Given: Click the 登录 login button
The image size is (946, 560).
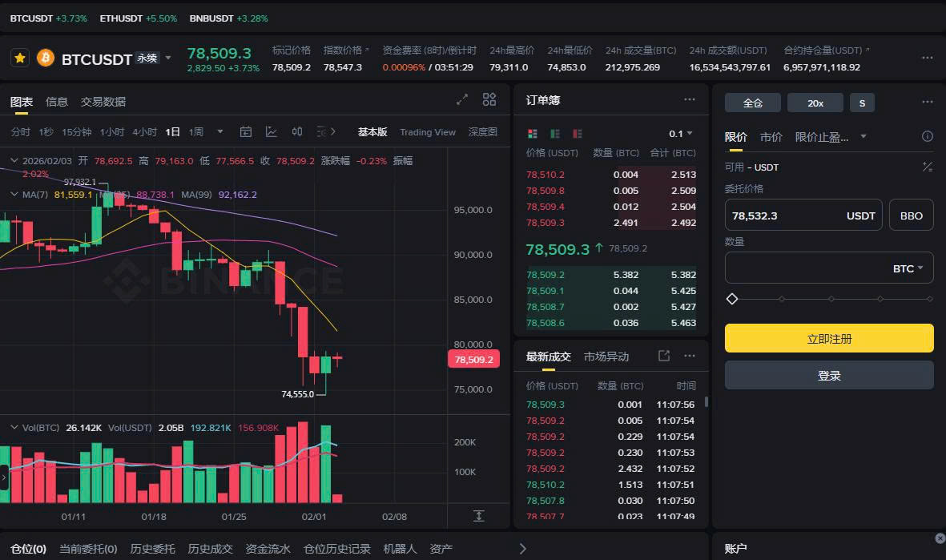Looking at the screenshot, I should [x=829, y=376].
